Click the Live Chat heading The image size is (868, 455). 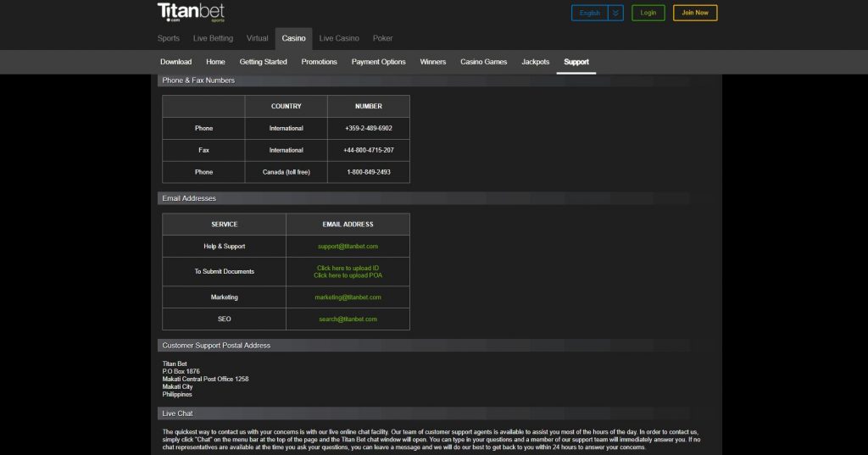(x=177, y=413)
